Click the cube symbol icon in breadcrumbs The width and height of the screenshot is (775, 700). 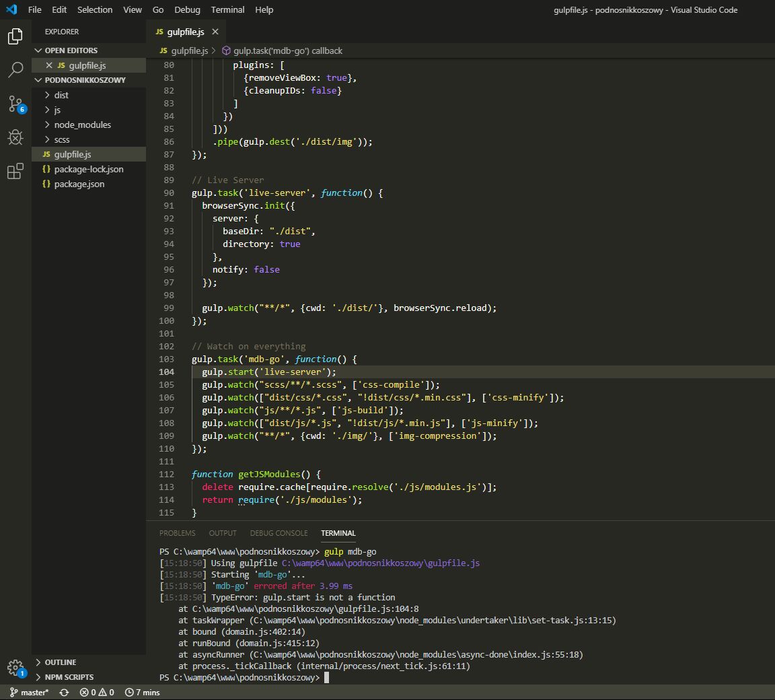tap(226, 51)
